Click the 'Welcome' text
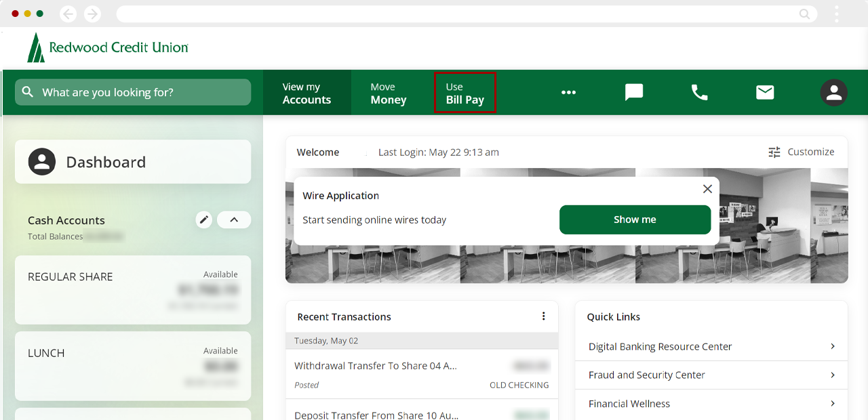868x420 pixels. click(318, 152)
